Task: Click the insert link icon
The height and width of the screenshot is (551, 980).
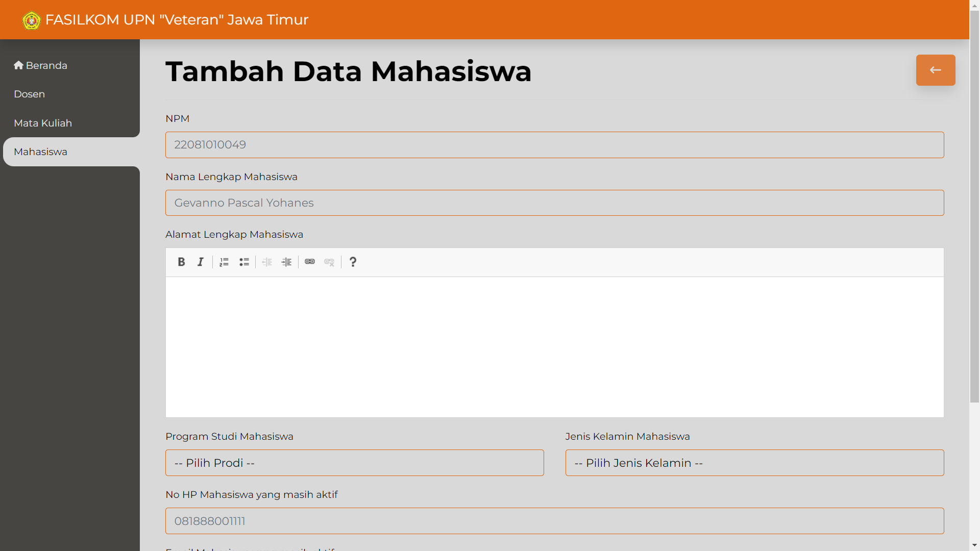Action: click(310, 262)
